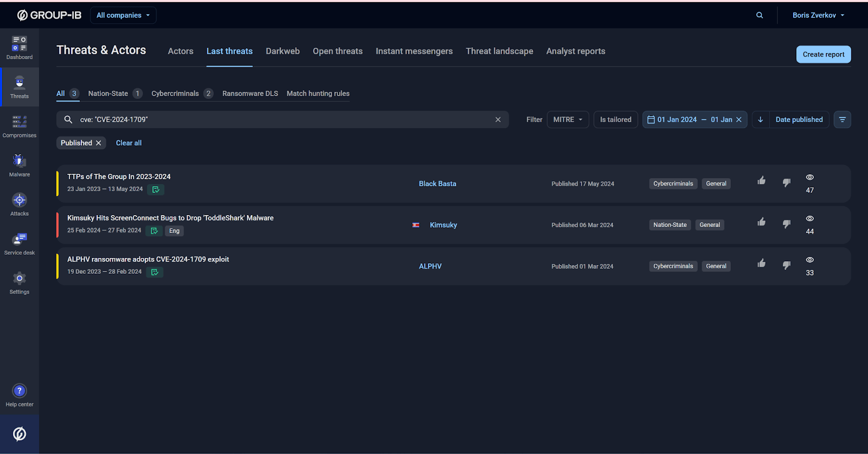Open the advanced filter settings icon

[x=842, y=119]
